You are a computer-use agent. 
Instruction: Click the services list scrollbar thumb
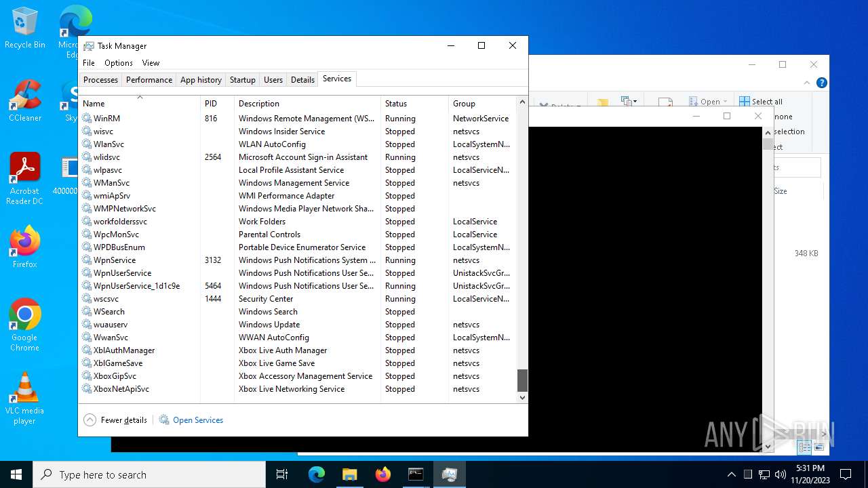pos(522,380)
